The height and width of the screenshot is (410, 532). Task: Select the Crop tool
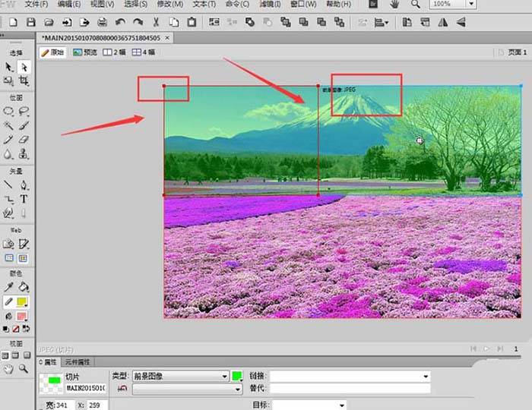click(x=23, y=80)
